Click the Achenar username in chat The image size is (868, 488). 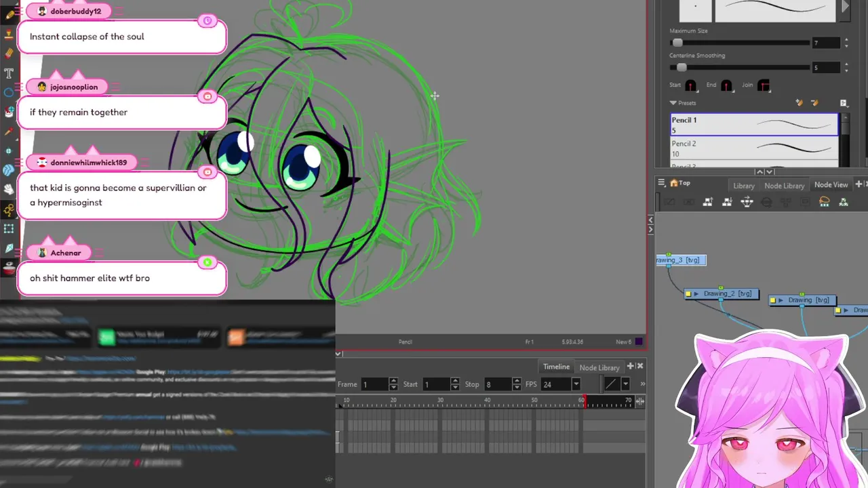(66, 253)
